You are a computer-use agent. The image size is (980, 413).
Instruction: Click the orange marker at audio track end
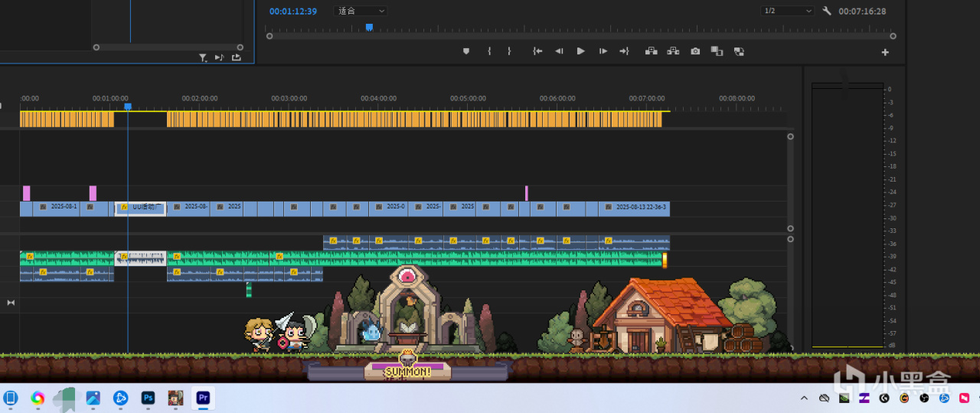tap(665, 261)
